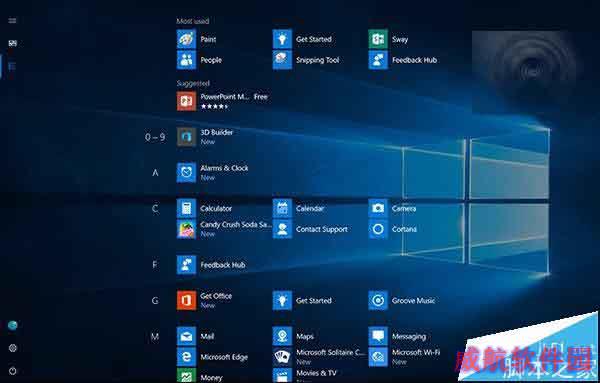The image size is (600, 383).
Task: Launch the Calculator app icon
Action: [x=186, y=209]
